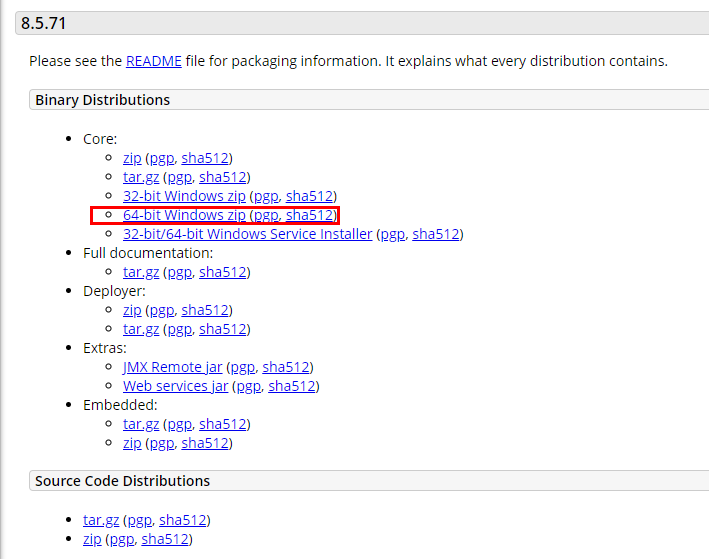Click the Binary Distributions heading
709x559 pixels.
(103, 100)
